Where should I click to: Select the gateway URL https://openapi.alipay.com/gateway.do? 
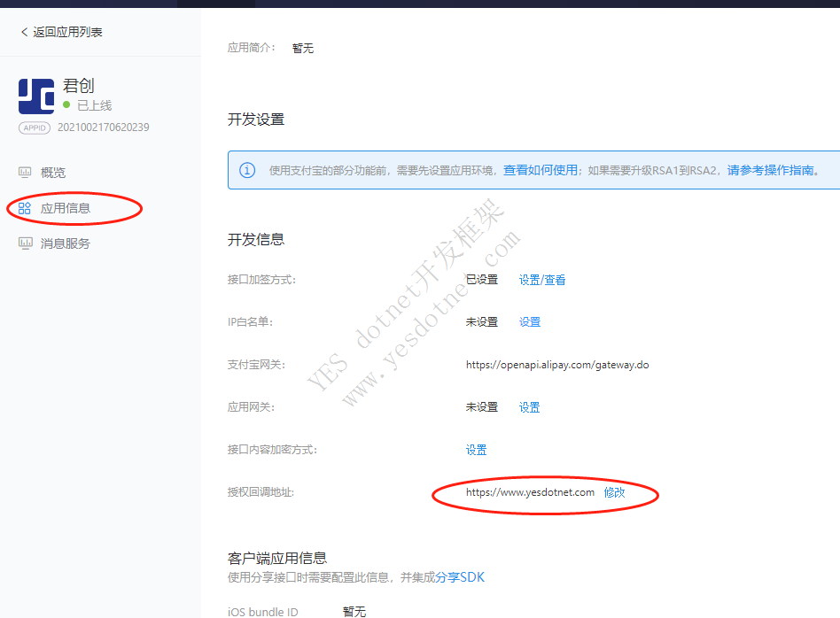click(x=557, y=365)
